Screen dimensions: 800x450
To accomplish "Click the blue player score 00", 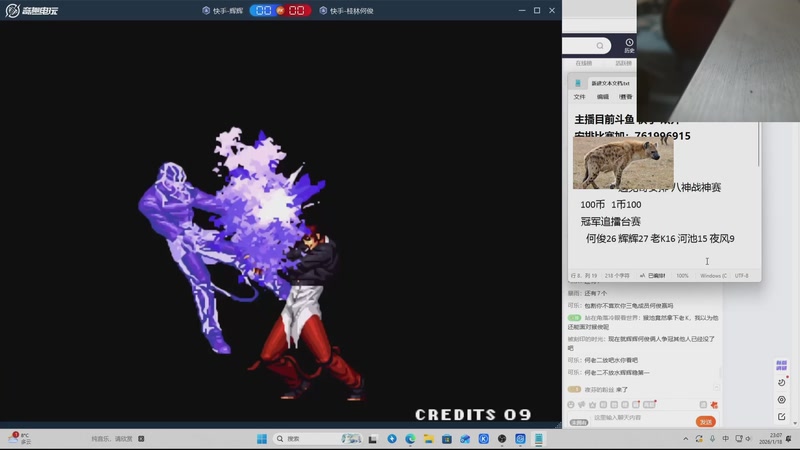I will [x=264, y=10].
